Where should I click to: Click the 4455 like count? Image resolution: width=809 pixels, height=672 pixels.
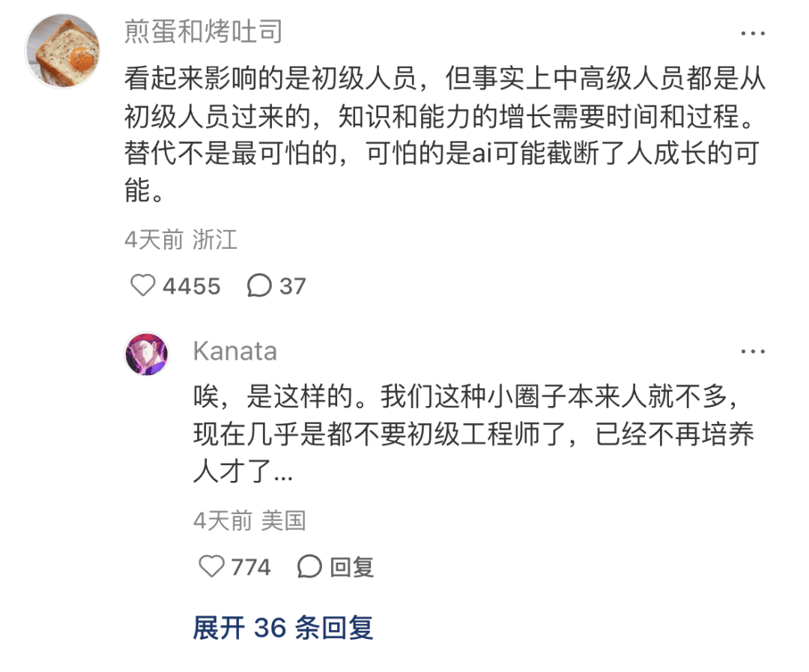point(190,285)
